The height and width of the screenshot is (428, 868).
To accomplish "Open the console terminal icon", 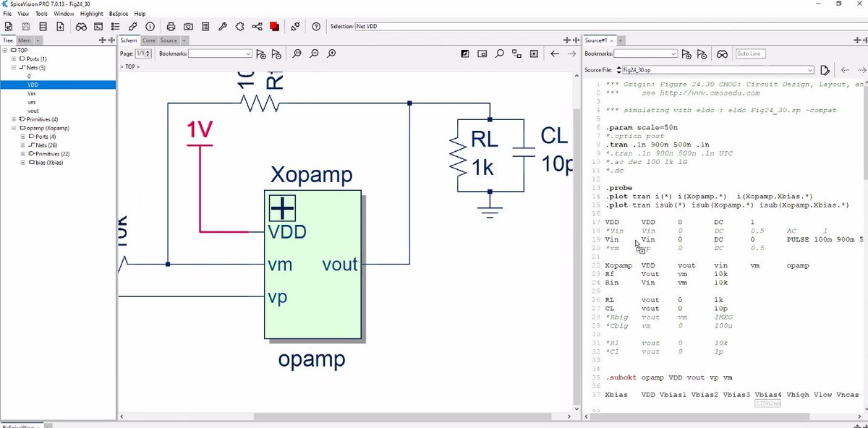I will tap(98, 26).
